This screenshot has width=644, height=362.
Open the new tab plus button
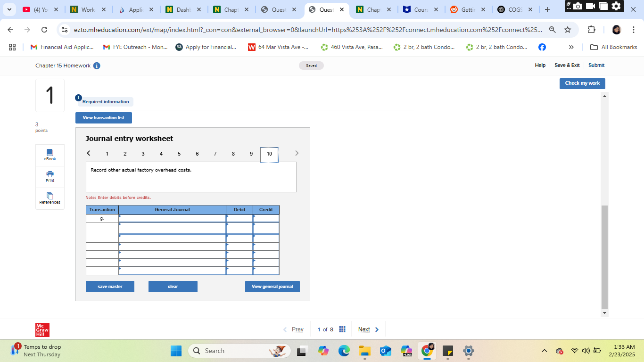point(547,9)
